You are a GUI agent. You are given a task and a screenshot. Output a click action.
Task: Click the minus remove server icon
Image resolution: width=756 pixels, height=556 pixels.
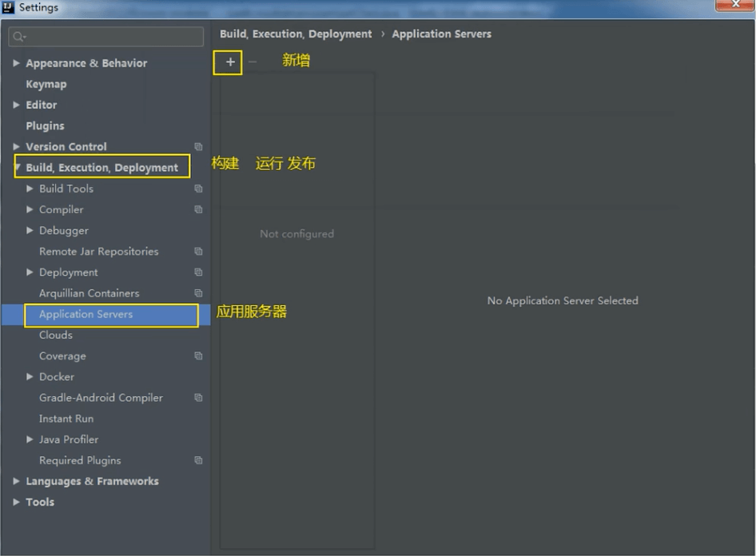[x=253, y=62]
